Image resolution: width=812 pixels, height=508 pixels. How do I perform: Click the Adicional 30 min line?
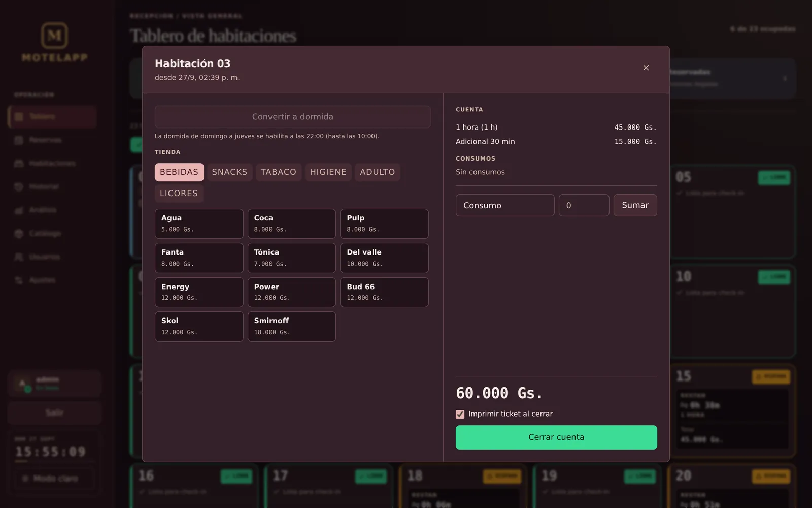(x=556, y=142)
